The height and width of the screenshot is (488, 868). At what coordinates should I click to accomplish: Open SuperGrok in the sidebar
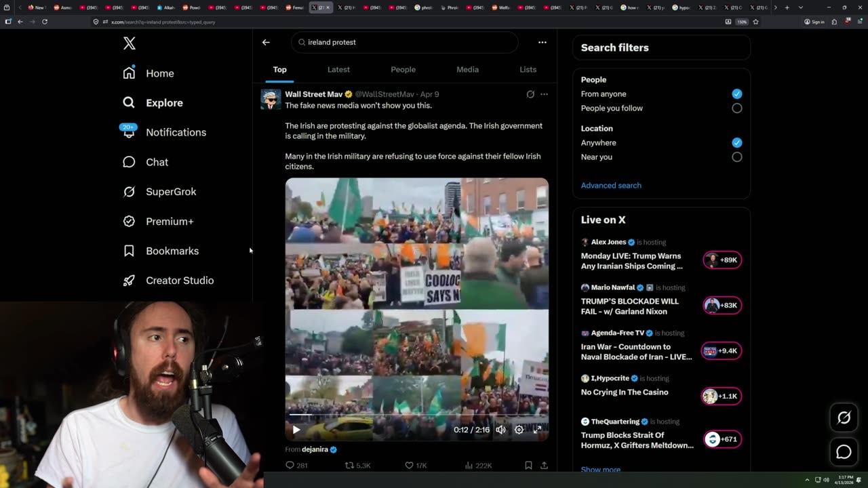click(x=159, y=191)
